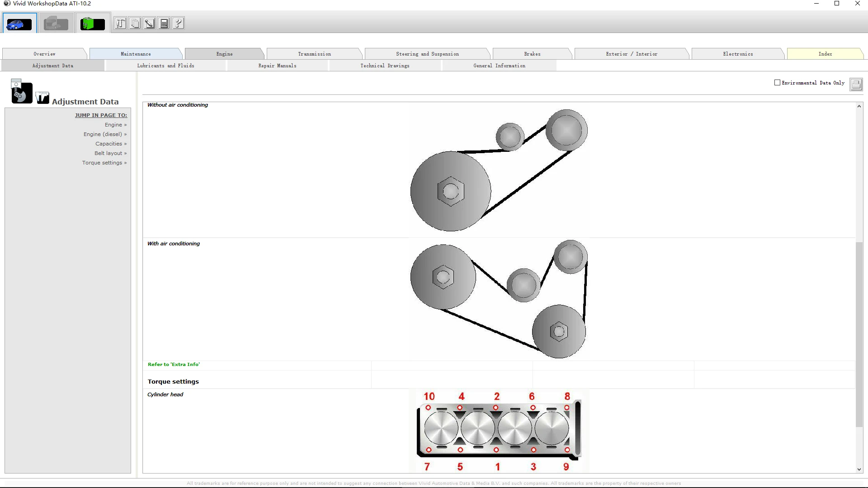The image size is (868, 488).
Task: Switch to the Transmission tab
Action: point(314,54)
